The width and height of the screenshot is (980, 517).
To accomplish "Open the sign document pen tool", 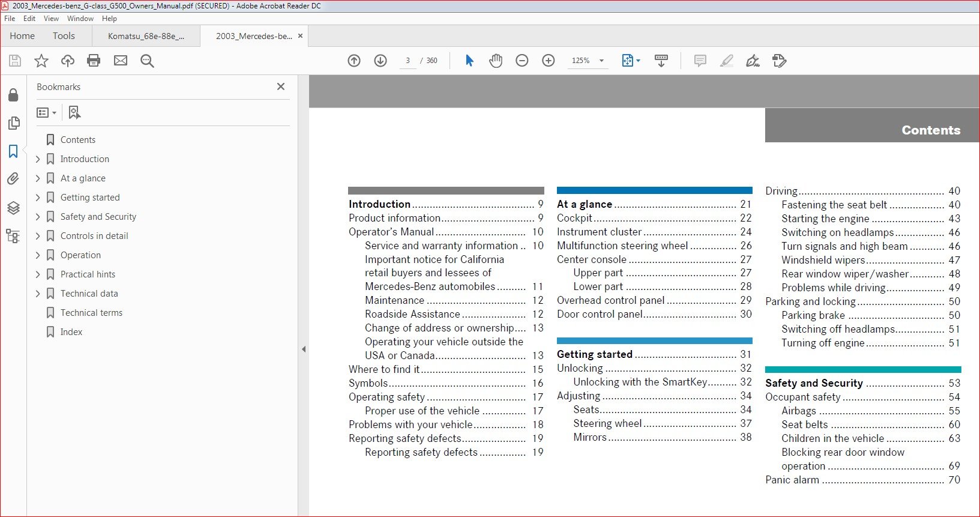I will click(753, 61).
